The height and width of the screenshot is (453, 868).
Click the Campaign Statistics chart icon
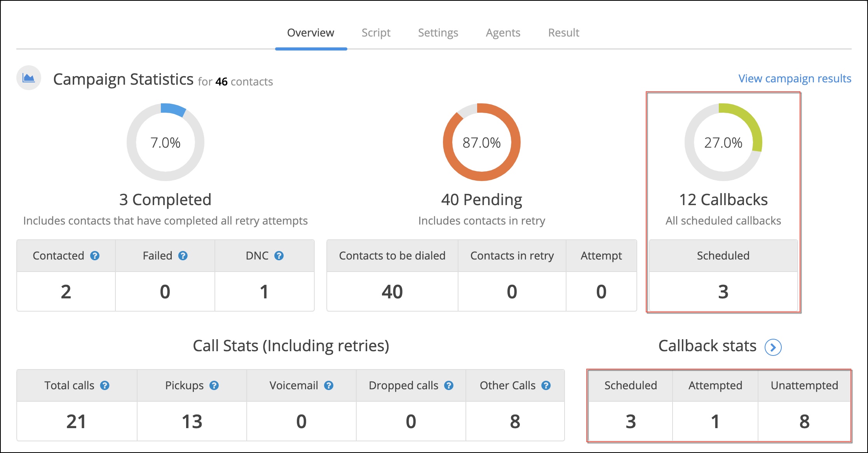[29, 78]
